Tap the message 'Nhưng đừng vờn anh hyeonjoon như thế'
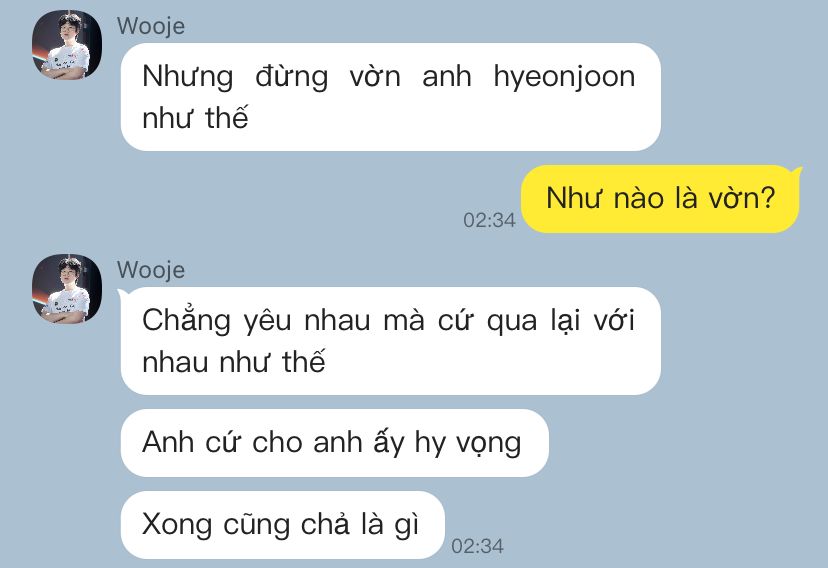Viewport: 828px width, 568px height. click(x=391, y=97)
